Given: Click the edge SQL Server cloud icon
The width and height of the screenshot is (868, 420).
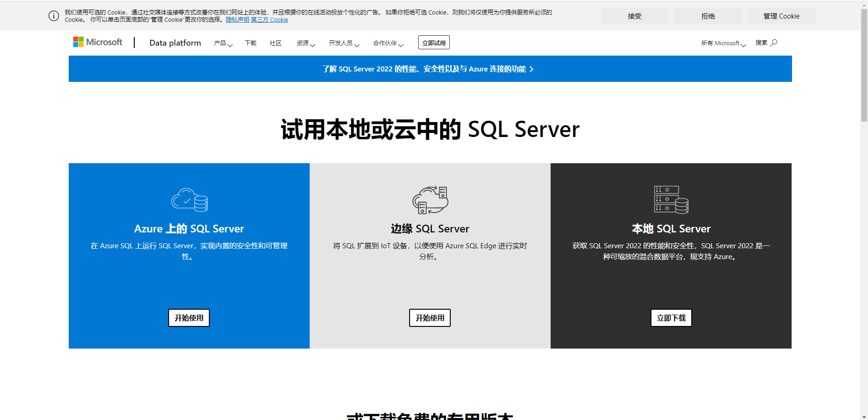Looking at the screenshot, I should 430,199.
